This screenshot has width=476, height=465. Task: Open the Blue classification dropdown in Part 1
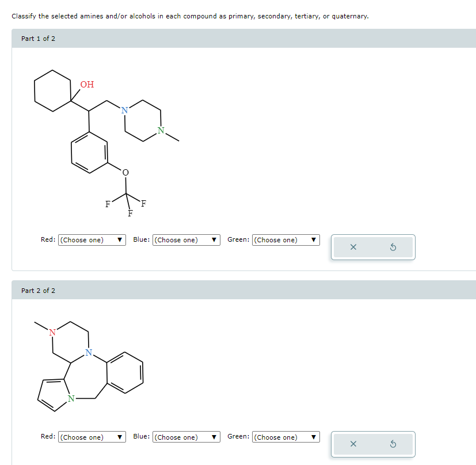click(186, 239)
